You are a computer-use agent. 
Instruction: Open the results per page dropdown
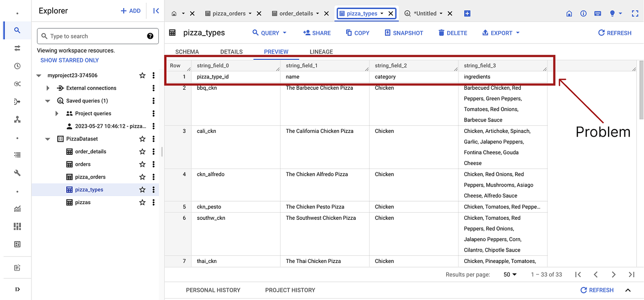pos(509,274)
